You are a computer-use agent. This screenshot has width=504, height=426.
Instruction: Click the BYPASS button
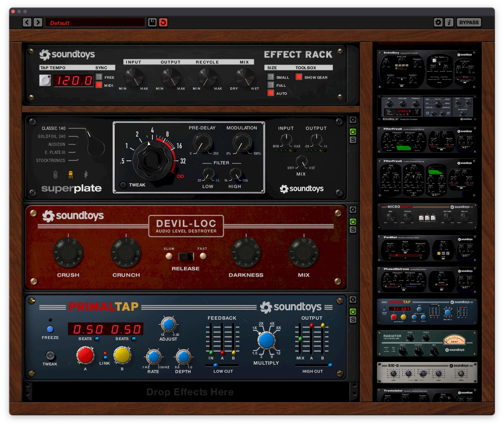469,22
